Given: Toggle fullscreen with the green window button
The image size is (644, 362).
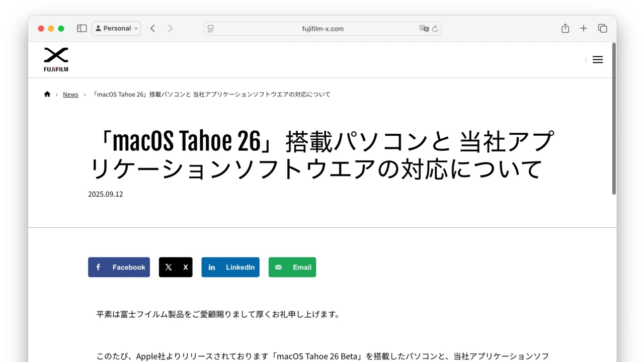Looking at the screenshot, I should coord(61,29).
